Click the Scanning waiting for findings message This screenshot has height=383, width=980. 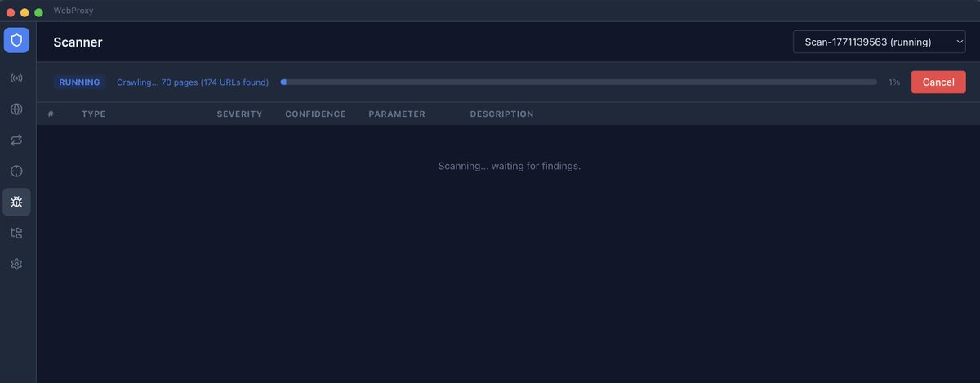pyautogui.click(x=509, y=166)
